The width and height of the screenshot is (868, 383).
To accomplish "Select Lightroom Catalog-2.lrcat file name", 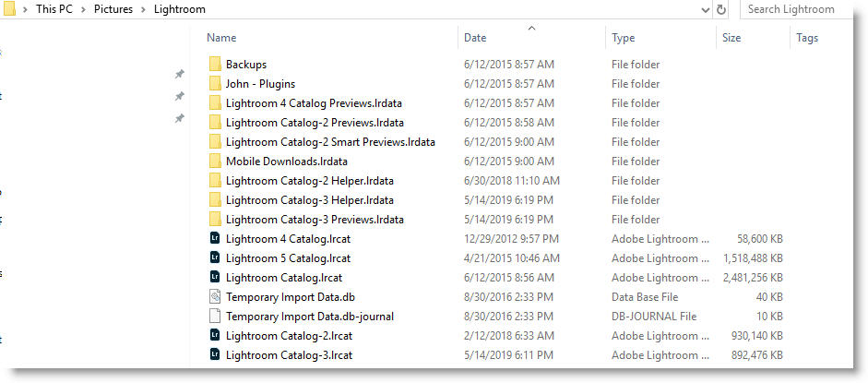I will tap(289, 335).
